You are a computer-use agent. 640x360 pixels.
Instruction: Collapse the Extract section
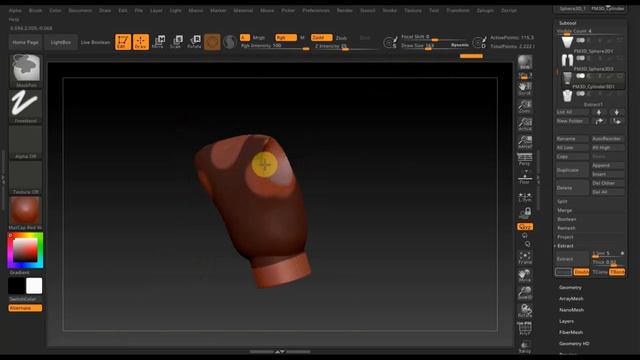click(x=565, y=246)
